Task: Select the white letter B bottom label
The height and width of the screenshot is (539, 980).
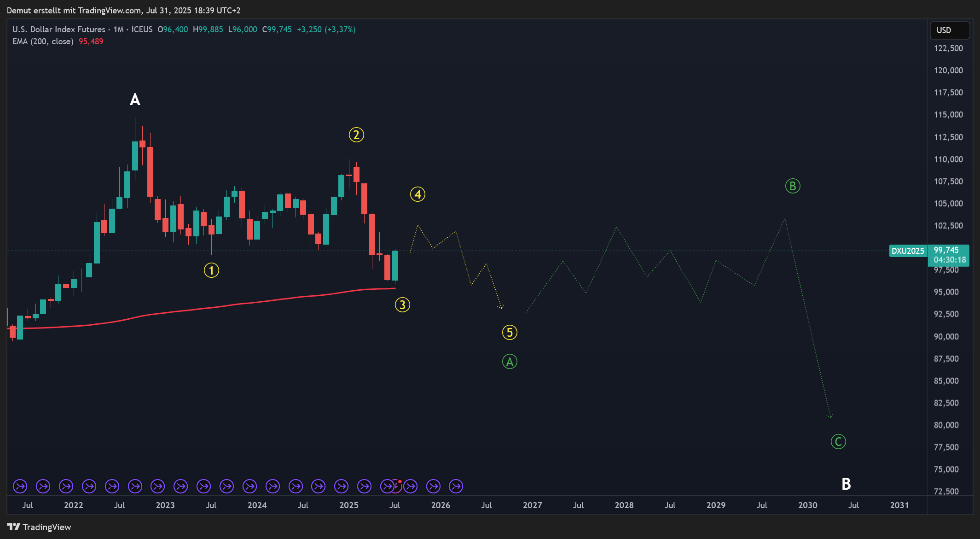Action: [x=846, y=484]
